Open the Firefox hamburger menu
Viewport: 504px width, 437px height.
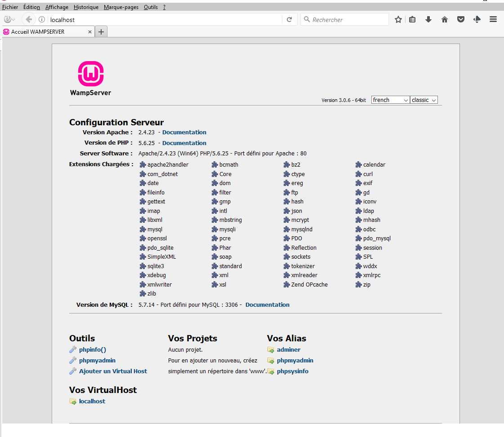[x=493, y=19]
